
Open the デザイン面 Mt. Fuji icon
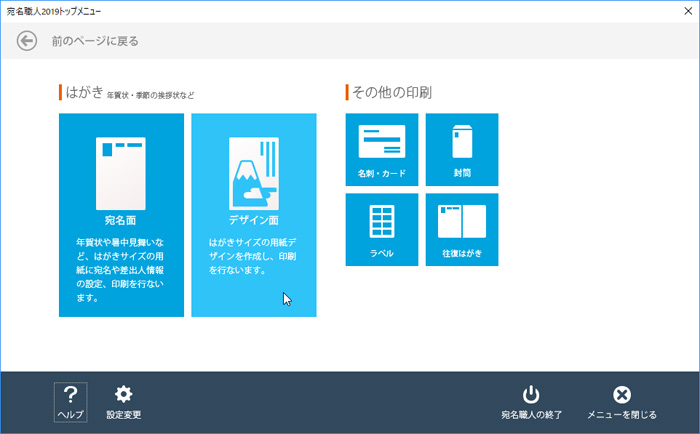(x=253, y=171)
